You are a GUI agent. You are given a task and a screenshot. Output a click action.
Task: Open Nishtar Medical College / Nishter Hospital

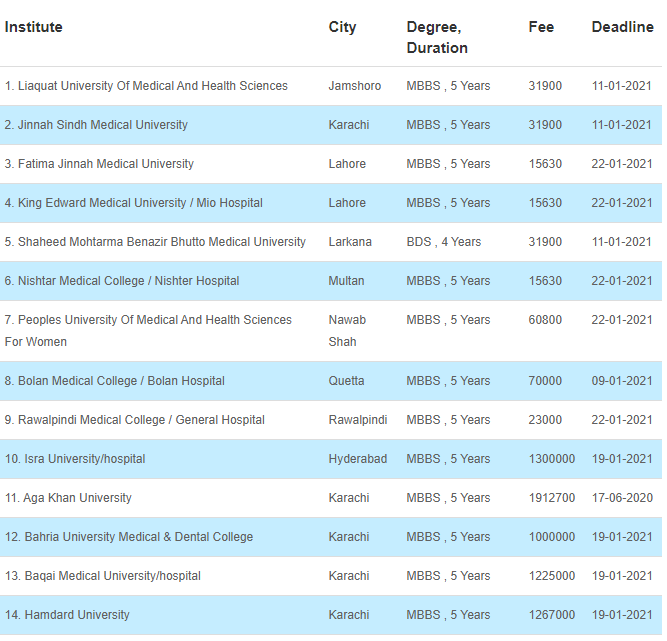[122, 281]
